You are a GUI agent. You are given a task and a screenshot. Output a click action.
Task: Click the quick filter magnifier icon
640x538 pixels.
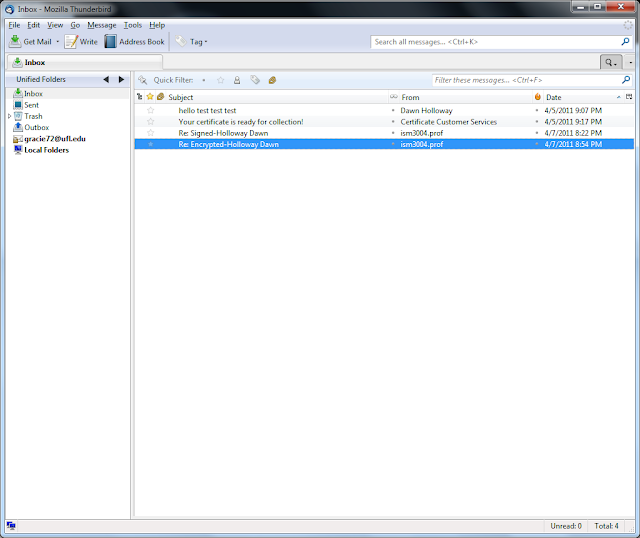click(x=626, y=80)
